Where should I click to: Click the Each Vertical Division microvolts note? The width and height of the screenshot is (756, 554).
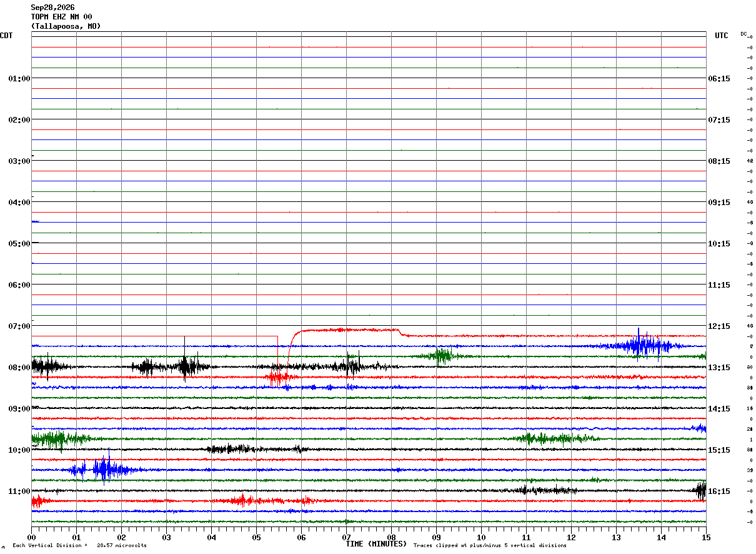point(79,545)
